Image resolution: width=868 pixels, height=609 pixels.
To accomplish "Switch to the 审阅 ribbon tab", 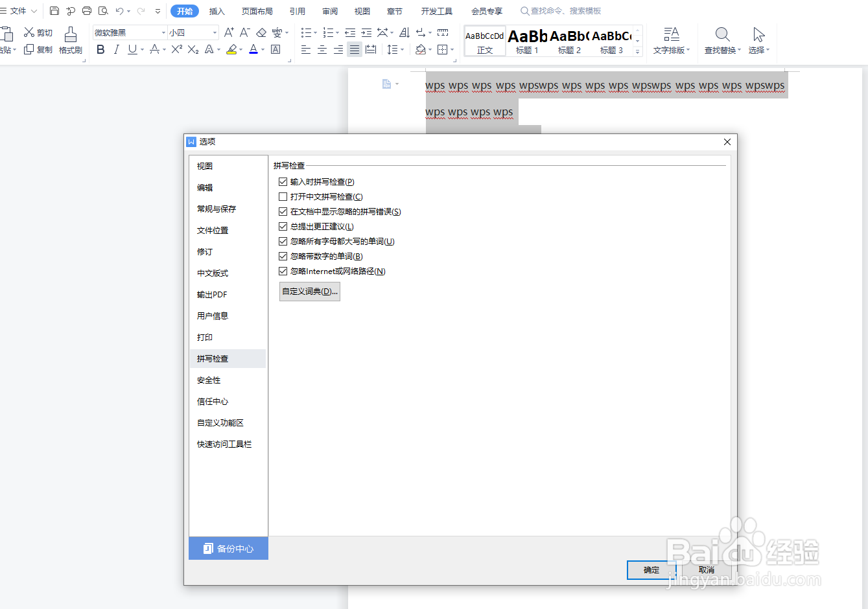I will (330, 11).
